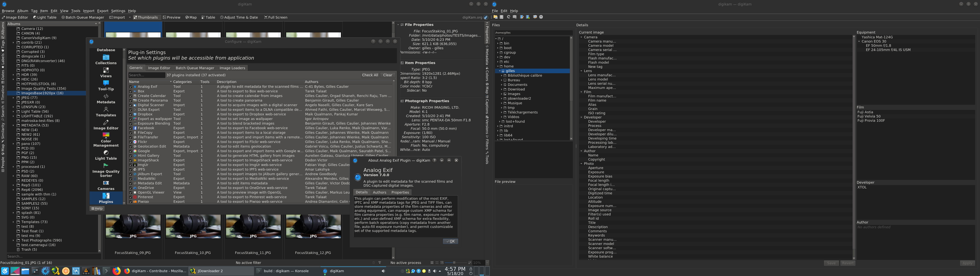Click the Check All plugins button
Screen dimensions: 980x276
point(370,75)
